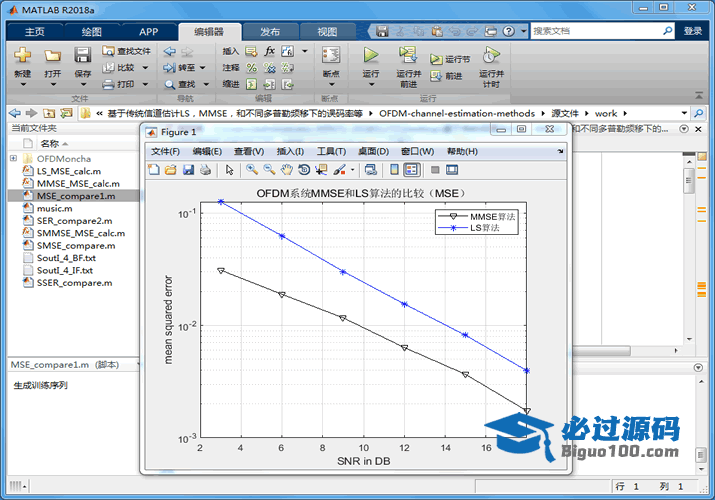The width and height of the screenshot is (715, 500).
Task: Toggle Edit Plot arrow tool in Figure
Action: (x=229, y=170)
